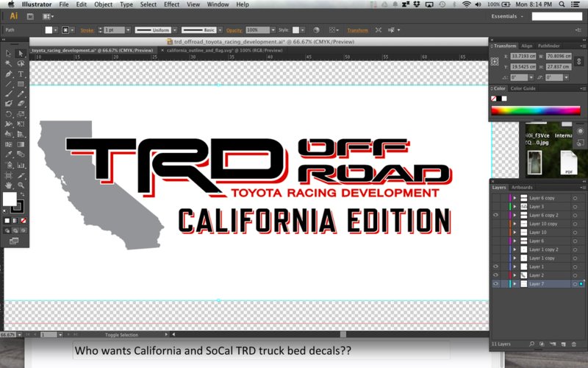Click the orange Opacity link
The width and height of the screenshot is (588, 368).
[234, 30]
